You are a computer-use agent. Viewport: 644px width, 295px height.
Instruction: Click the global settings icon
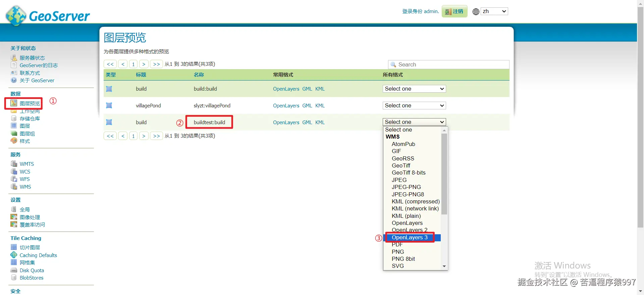tap(14, 209)
